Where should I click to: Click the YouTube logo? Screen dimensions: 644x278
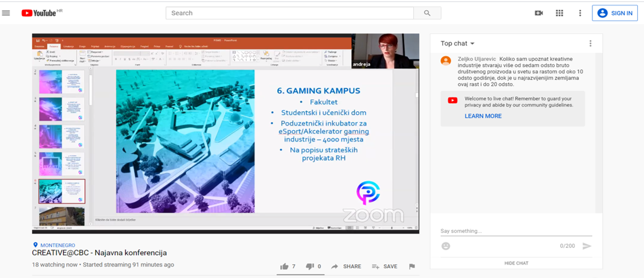39,13
